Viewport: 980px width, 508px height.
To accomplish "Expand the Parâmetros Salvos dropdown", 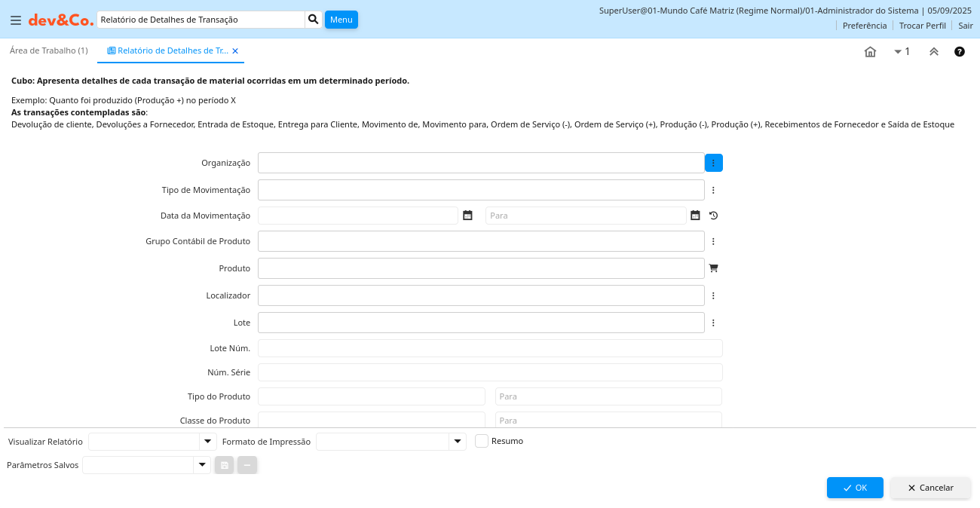I will [x=201, y=465].
